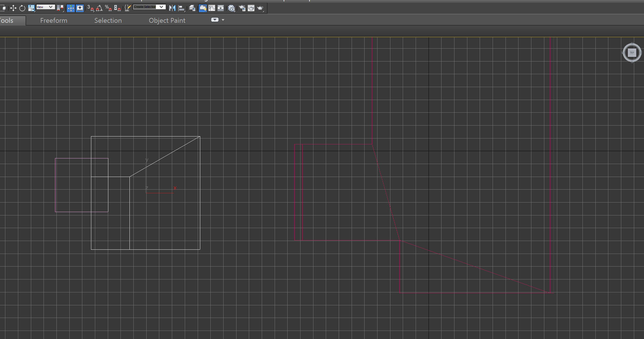Open the Material Editor

tap(231, 8)
